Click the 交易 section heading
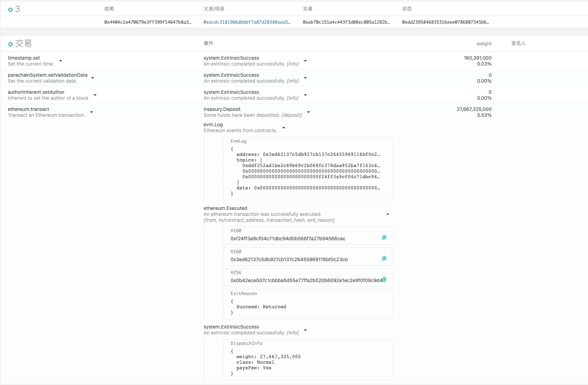This screenshot has width=588, height=385. point(23,44)
